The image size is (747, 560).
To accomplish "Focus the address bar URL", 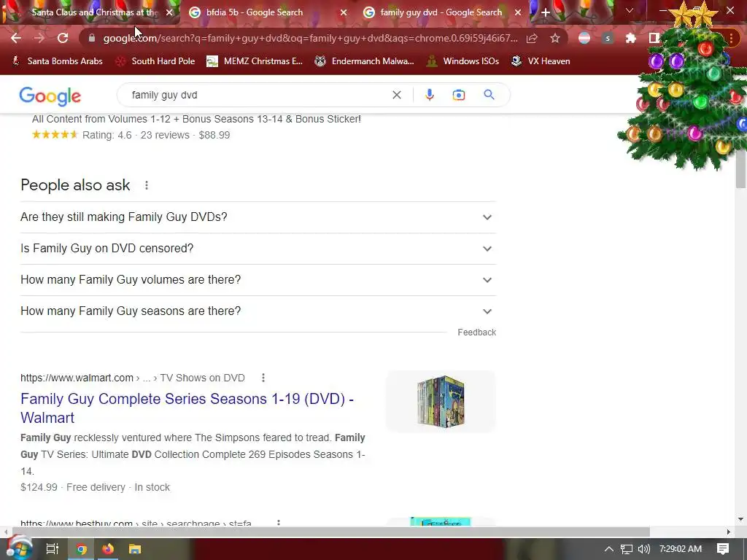I will [x=309, y=38].
